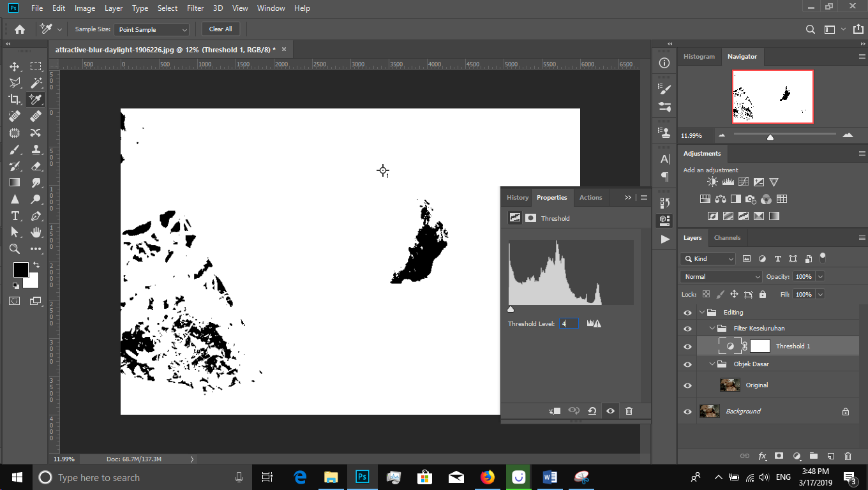Toggle adjustment layer visibility in Properties

[x=610, y=411]
